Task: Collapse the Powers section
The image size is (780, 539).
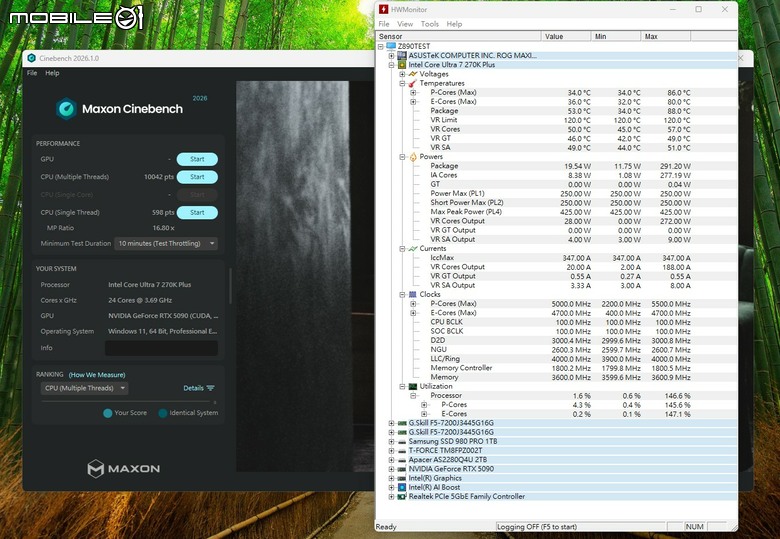Action: point(402,157)
